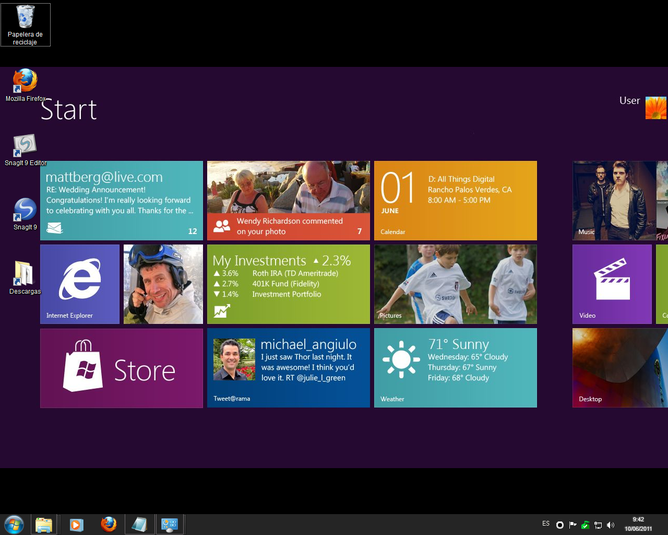668x535 pixels.
Task: Click the count 7 on the comment tile
Action: click(x=360, y=231)
